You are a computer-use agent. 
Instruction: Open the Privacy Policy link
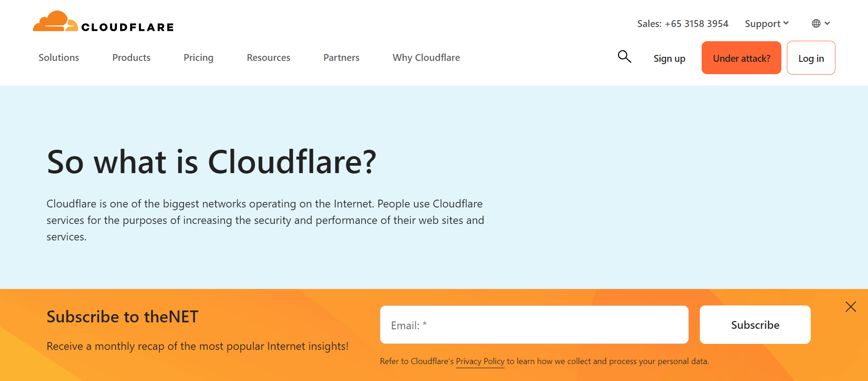point(480,361)
